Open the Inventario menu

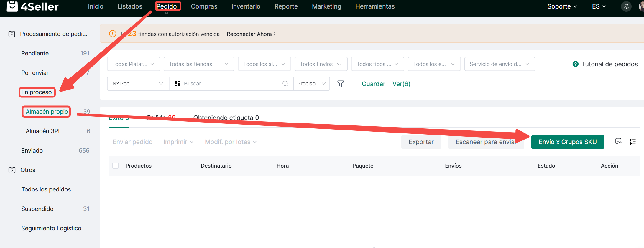[x=246, y=6]
